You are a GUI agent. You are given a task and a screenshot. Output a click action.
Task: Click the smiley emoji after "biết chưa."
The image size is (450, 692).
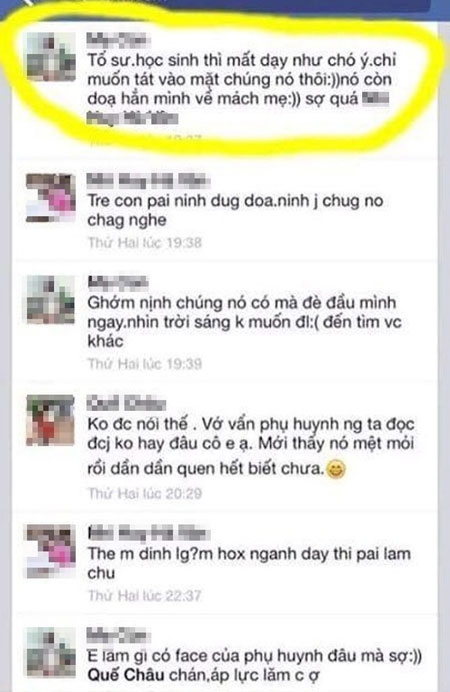(x=335, y=469)
